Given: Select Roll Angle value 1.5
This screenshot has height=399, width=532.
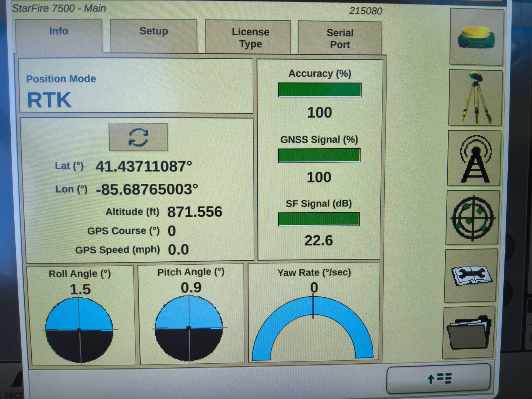Looking at the screenshot, I should [x=80, y=289].
